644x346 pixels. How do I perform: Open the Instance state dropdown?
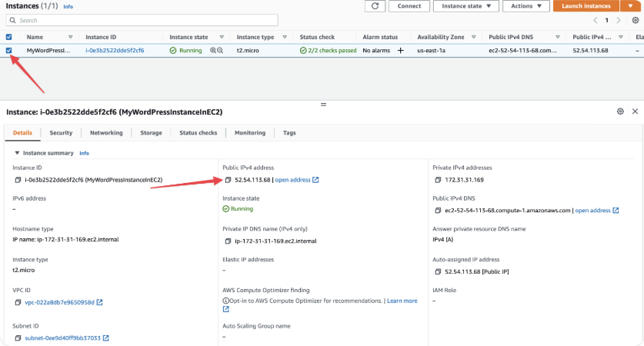click(x=465, y=6)
